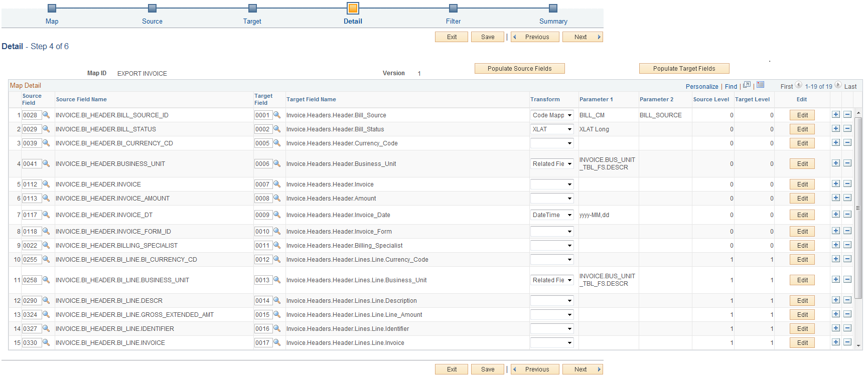Open the Personalize link
The width and height of the screenshot is (868, 377).
coord(702,86)
